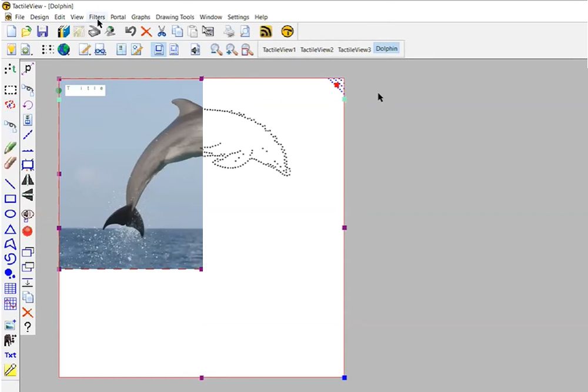The height and width of the screenshot is (392, 588).
Task: Select the triangle shape tool
Action: 10,229
